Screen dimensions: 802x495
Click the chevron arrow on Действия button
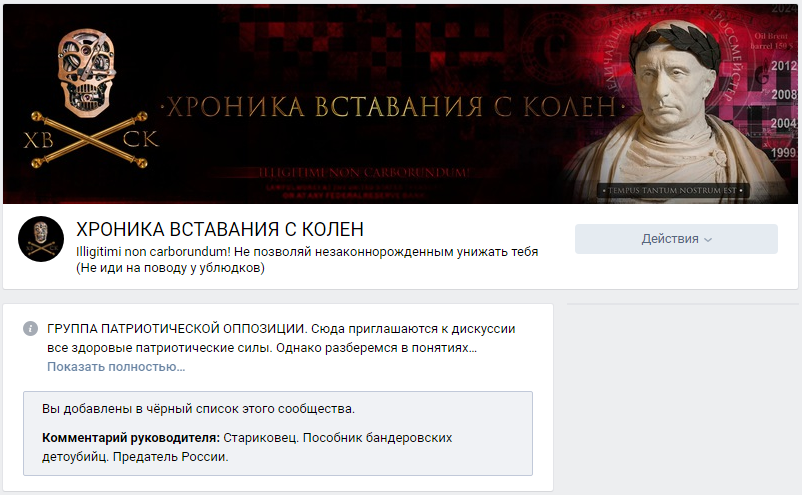click(x=708, y=240)
